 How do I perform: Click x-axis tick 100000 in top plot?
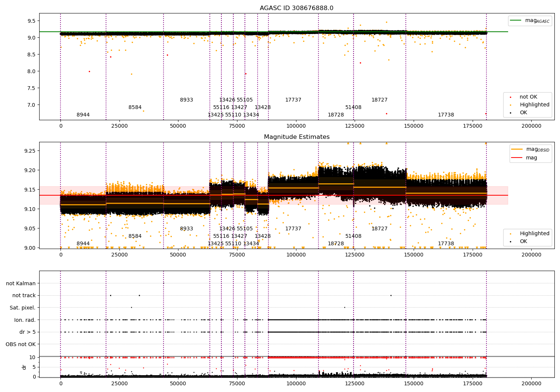pos(296,126)
